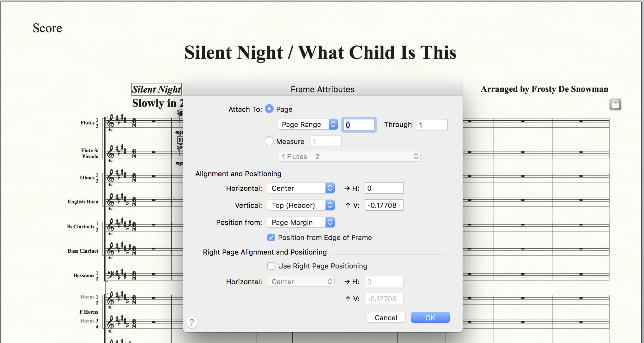The width and height of the screenshot is (644, 343).
Task: Open the Horizontal Center alignment dropdown
Action: pyautogui.click(x=301, y=188)
